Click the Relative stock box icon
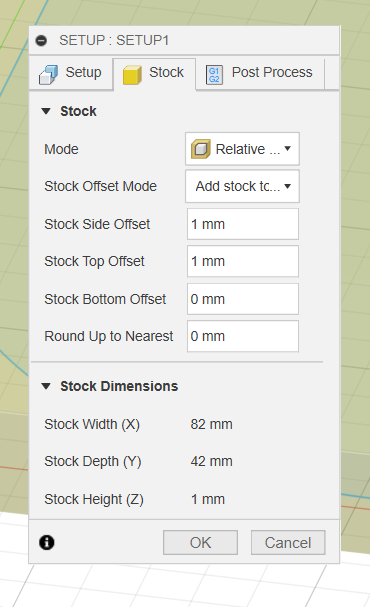370x607 pixels. pos(201,149)
